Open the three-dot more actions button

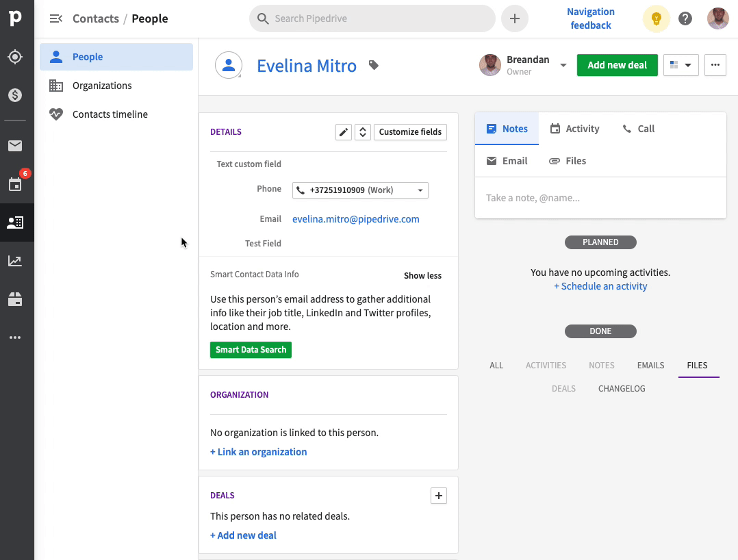point(715,65)
